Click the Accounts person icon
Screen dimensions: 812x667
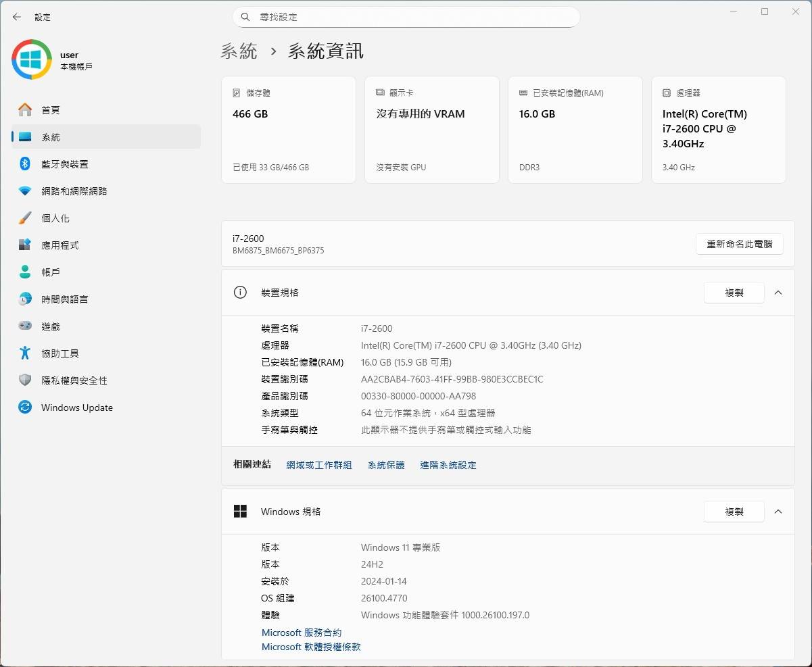coord(25,272)
